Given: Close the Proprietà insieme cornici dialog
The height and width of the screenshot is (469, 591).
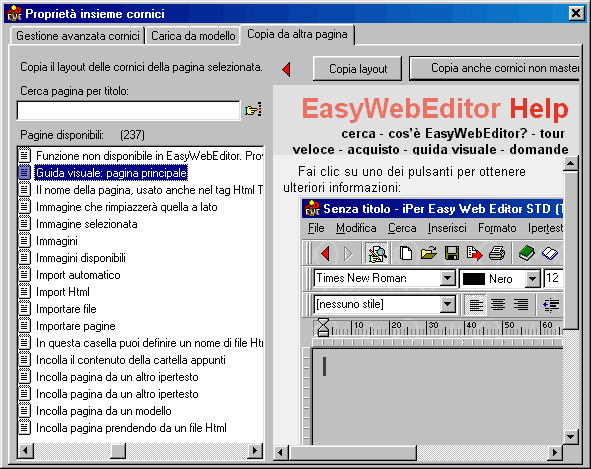Looking at the screenshot, I should point(576,14).
